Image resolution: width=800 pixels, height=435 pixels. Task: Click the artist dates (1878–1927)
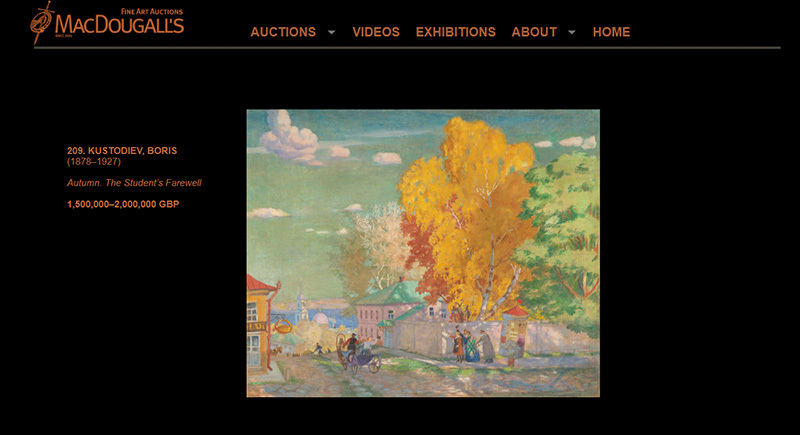tap(94, 162)
